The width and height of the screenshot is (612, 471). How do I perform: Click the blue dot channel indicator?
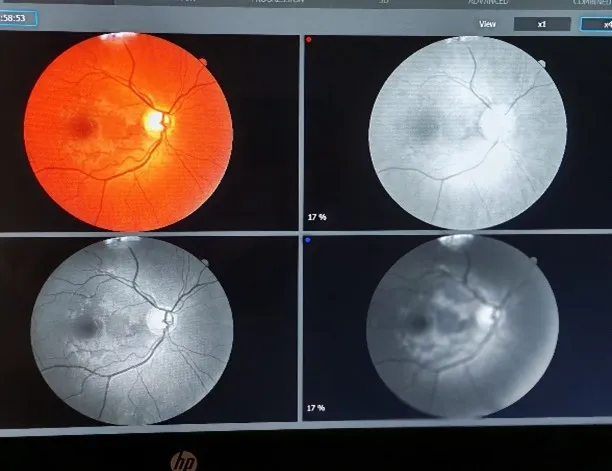(x=311, y=240)
